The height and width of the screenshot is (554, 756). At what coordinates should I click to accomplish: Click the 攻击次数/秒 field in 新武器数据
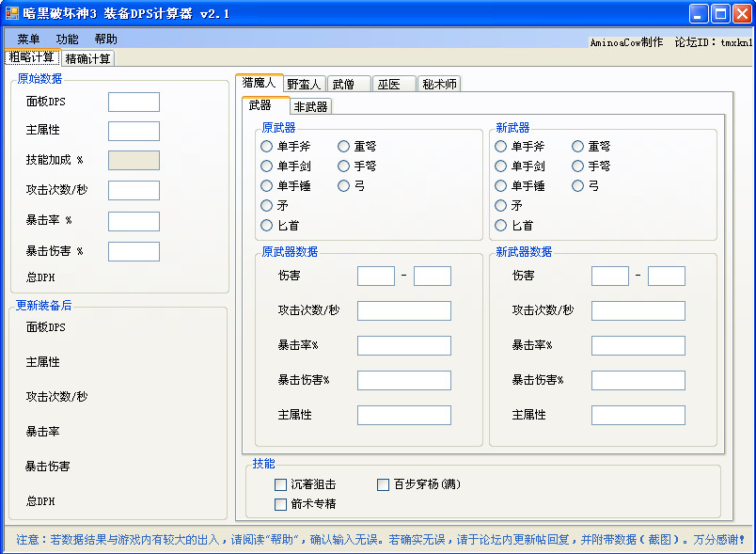point(638,310)
